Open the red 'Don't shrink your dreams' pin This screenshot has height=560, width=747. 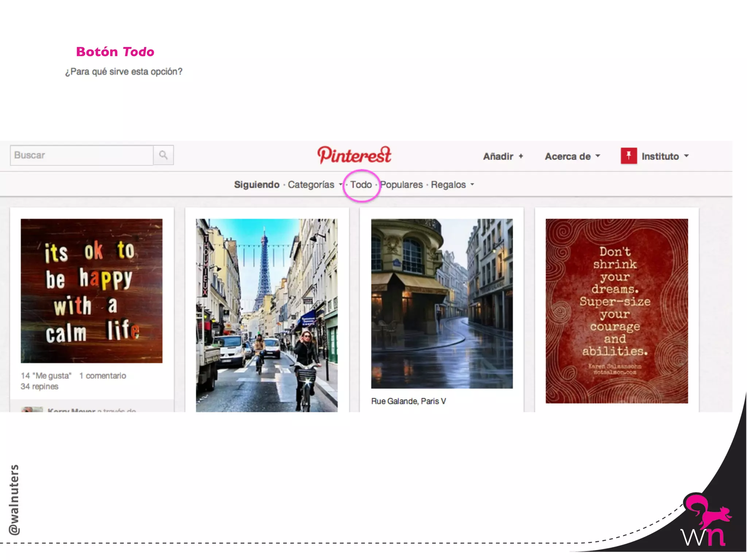click(616, 311)
